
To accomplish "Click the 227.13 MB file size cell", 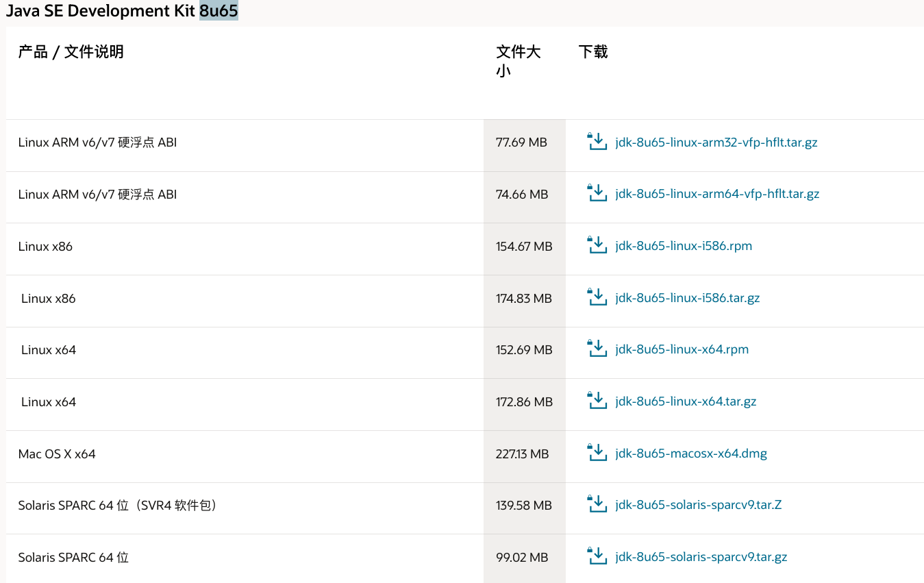I will 522,454.
